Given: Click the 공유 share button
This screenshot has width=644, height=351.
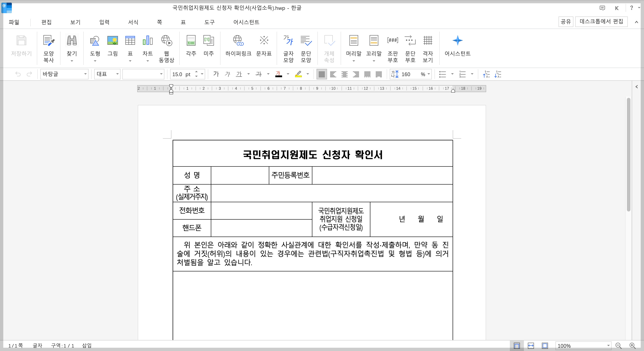Looking at the screenshot, I should click(x=566, y=21).
